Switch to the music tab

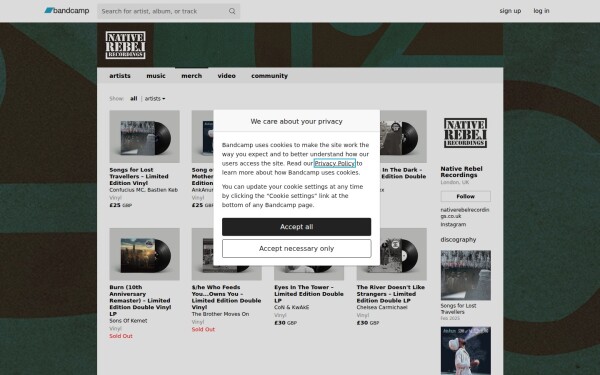pyautogui.click(x=156, y=76)
